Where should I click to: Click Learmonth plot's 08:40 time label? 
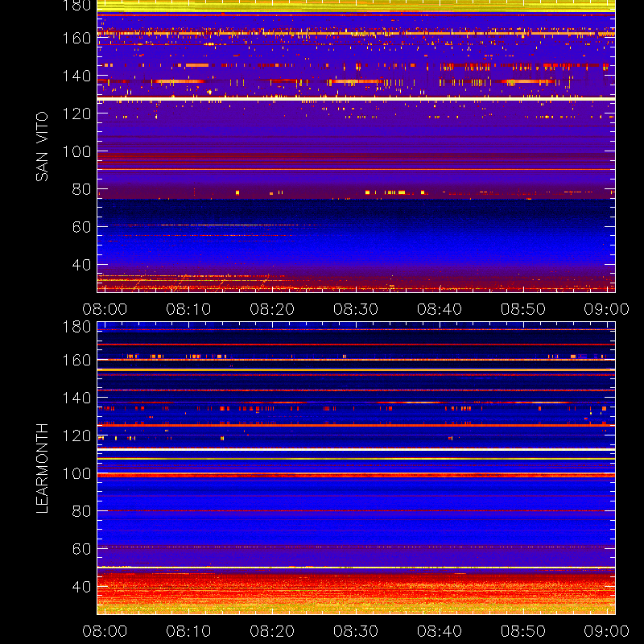click(440, 631)
